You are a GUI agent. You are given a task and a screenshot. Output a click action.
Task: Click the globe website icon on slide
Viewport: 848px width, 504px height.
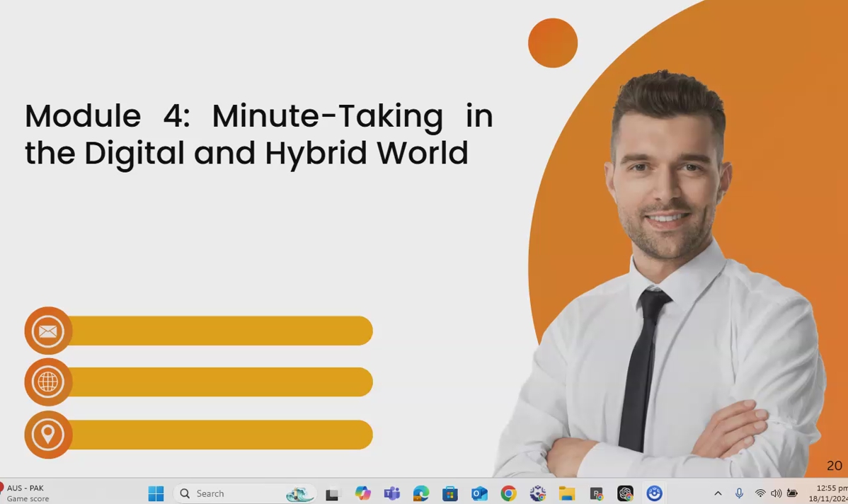coord(48,382)
